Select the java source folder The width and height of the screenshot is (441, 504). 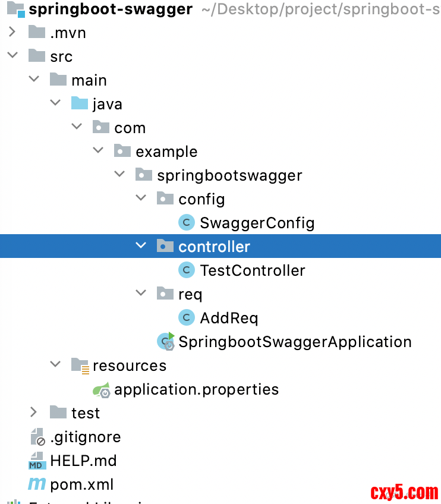[107, 104]
